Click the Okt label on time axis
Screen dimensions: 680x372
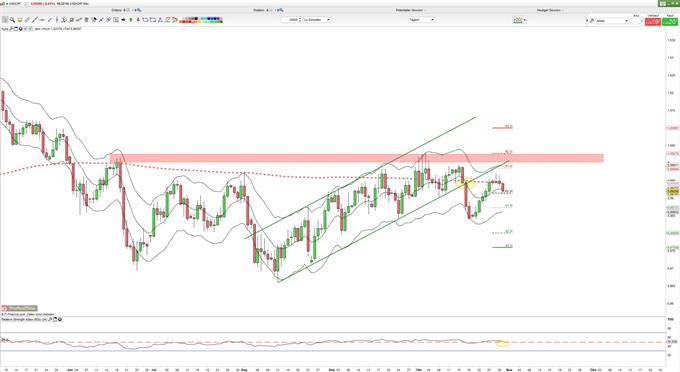(418, 370)
